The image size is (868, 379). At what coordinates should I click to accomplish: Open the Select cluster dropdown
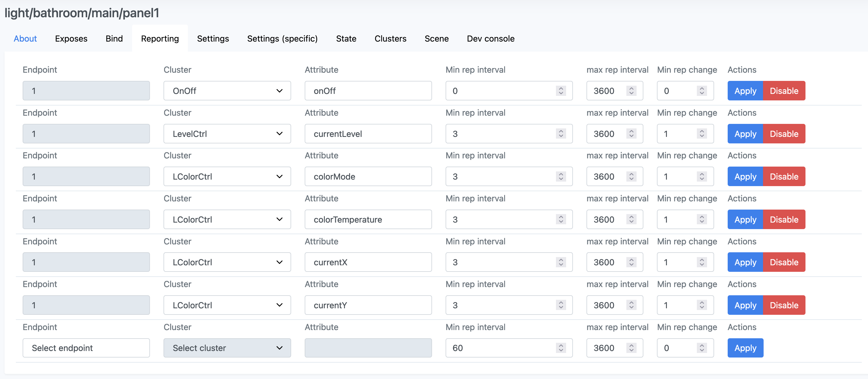point(227,348)
